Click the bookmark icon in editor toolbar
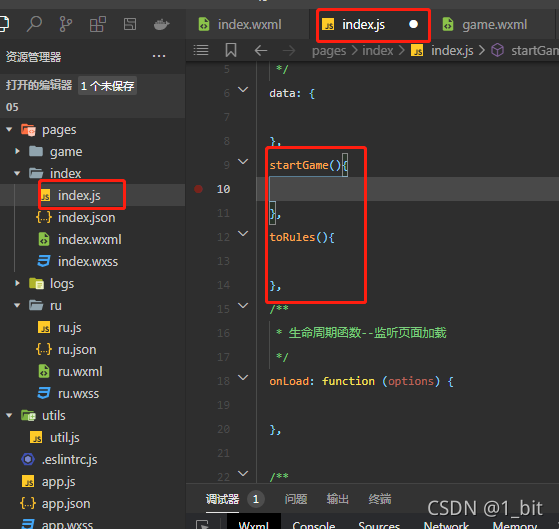The image size is (559, 529). (231, 50)
